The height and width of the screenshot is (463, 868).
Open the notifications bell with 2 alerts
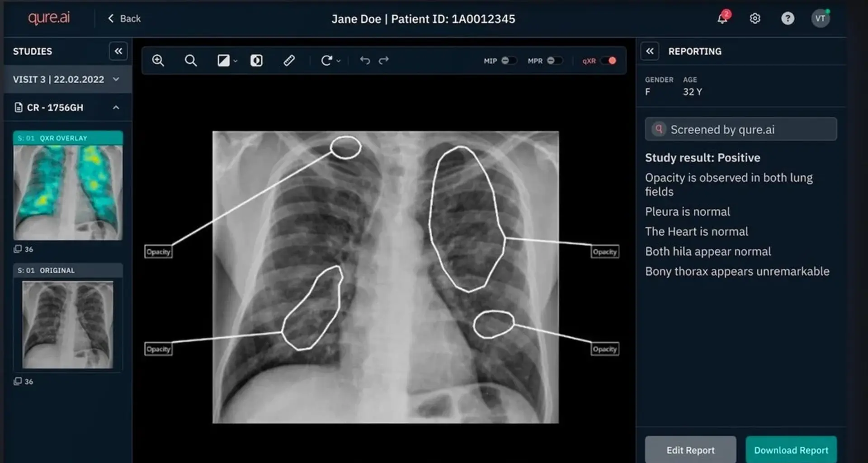(x=722, y=19)
